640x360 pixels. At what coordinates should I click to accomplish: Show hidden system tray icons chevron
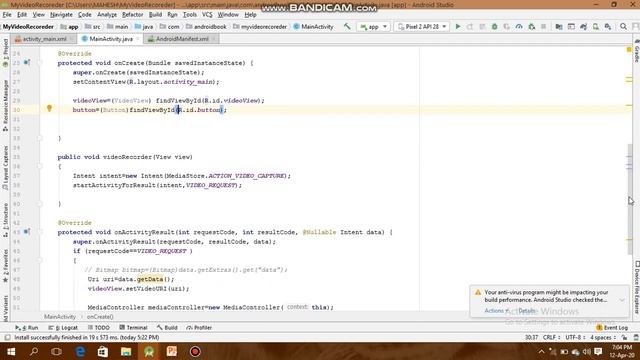[541, 351]
